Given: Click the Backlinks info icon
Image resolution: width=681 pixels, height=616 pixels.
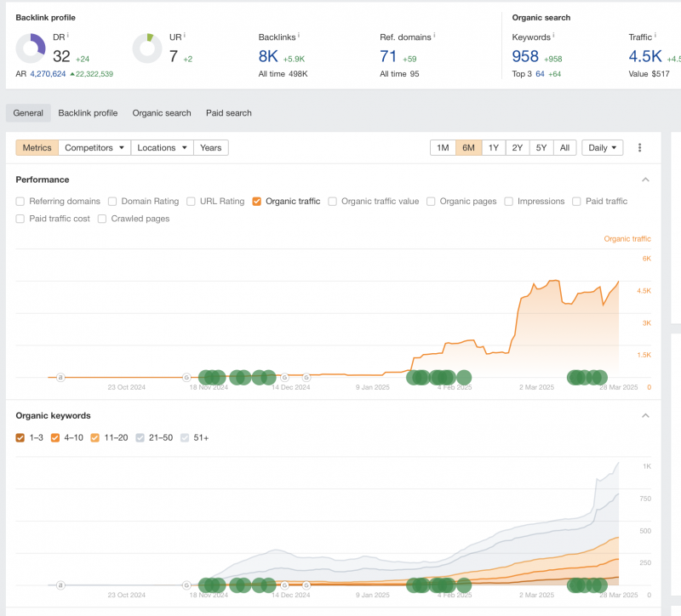Looking at the screenshot, I should click(x=299, y=36).
